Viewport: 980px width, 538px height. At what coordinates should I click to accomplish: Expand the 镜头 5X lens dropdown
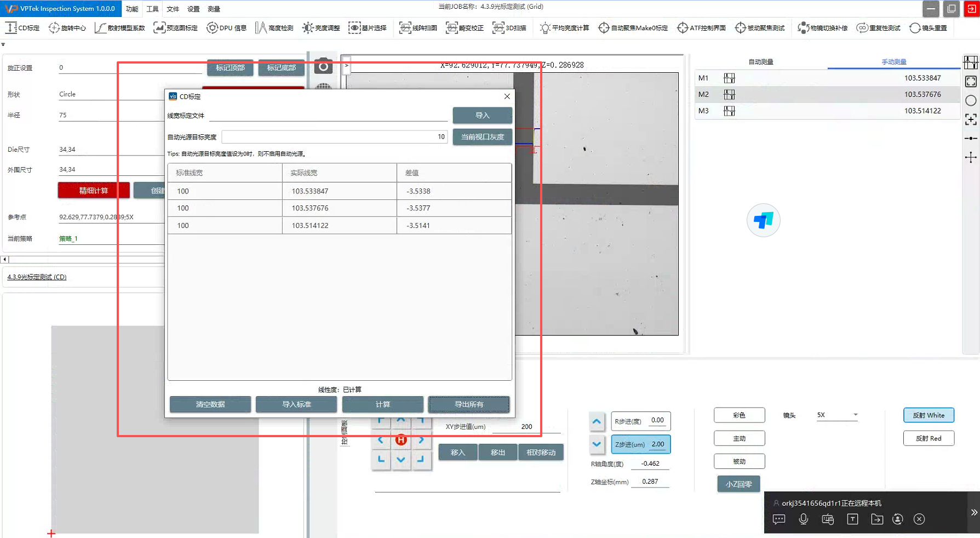coord(855,415)
